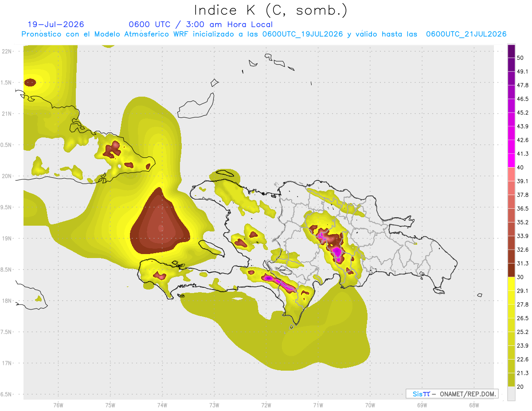Pick the dark purple swatch above 50
This screenshot has height=411, width=532.
point(512,51)
